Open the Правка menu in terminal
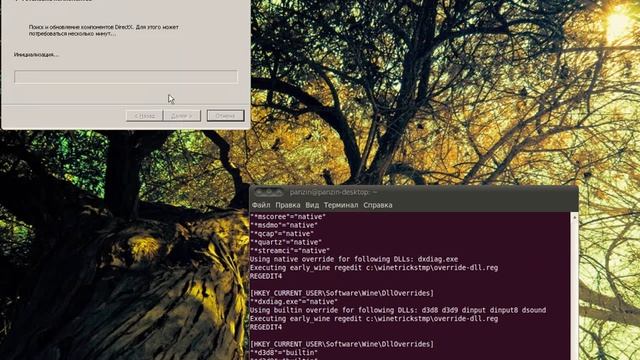640x360 pixels. click(288, 205)
